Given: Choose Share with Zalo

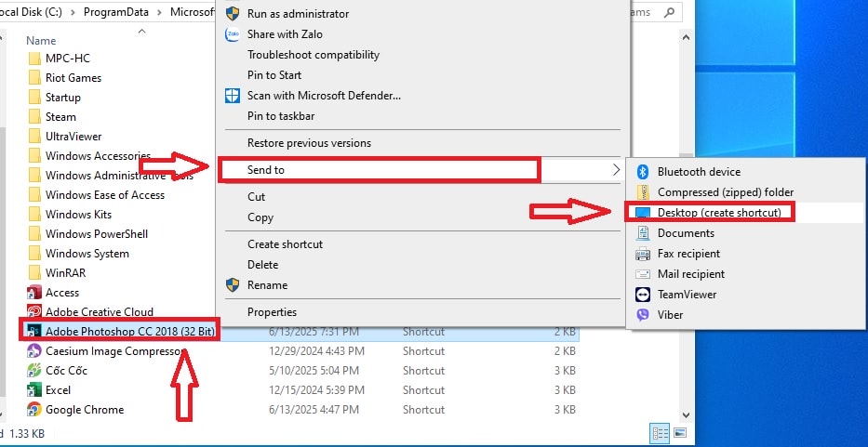Looking at the screenshot, I should point(285,34).
